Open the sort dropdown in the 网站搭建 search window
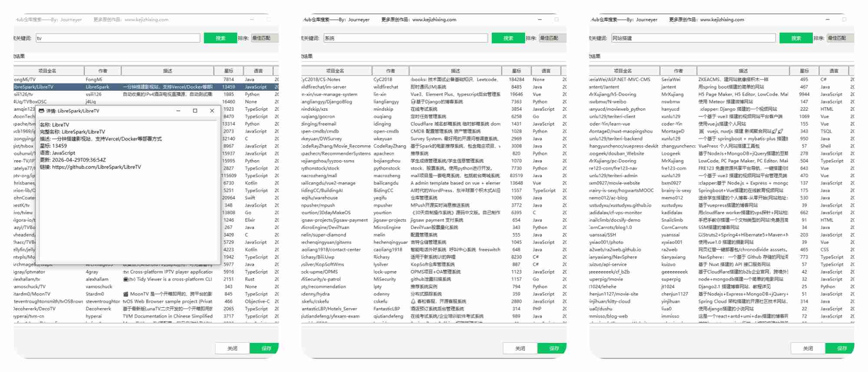The image size is (868, 372). [840, 38]
